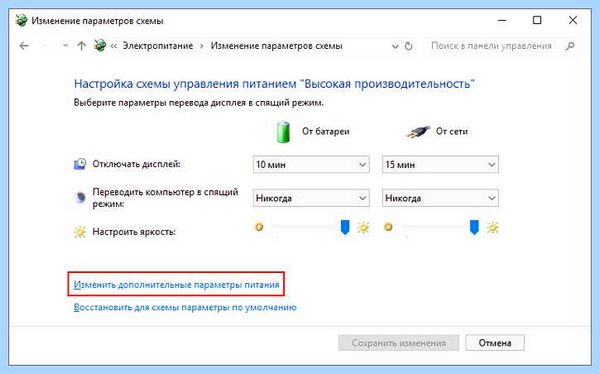
Task: Open Изменить дополнительные параметры питания link
Action: pos(176,285)
